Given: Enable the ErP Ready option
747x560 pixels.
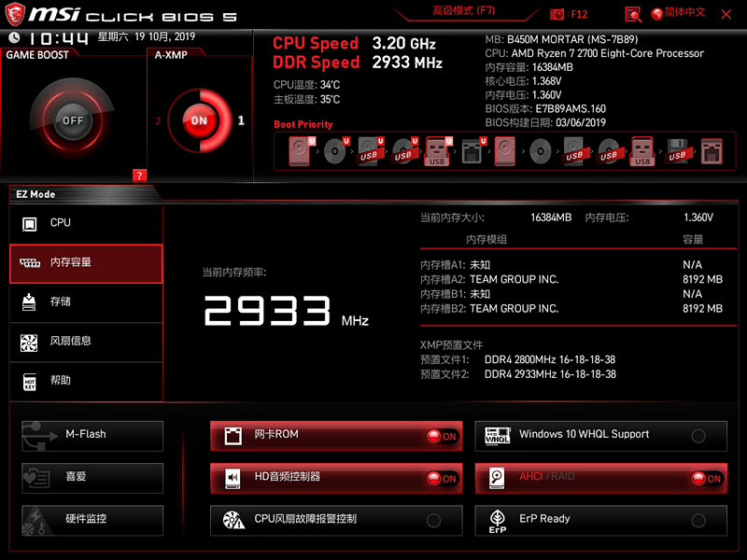Looking at the screenshot, I should pos(698,521).
